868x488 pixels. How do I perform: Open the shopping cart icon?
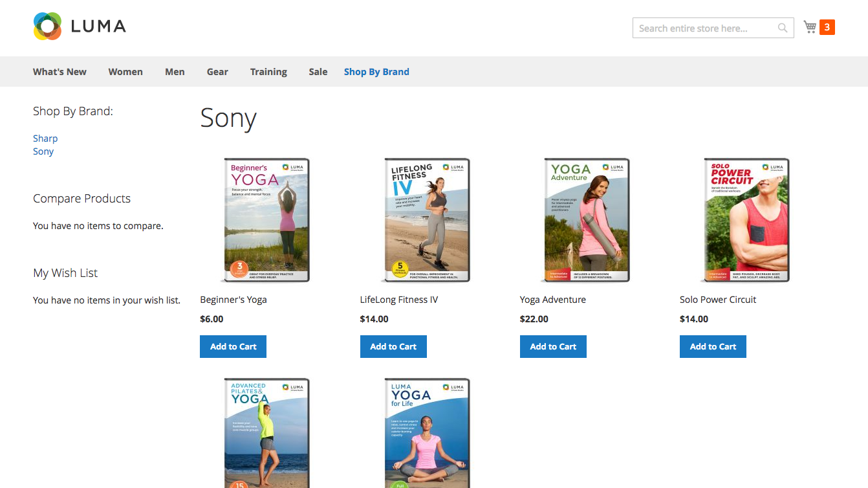[810, 27]
